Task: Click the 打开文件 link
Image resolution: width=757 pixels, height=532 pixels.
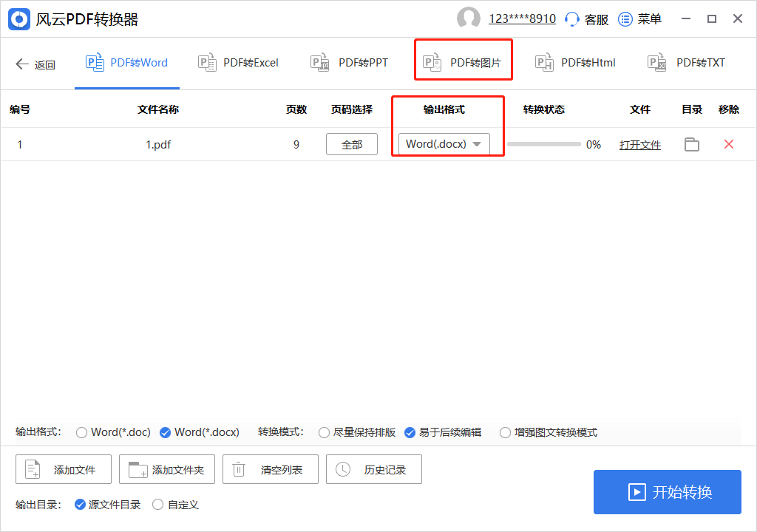Action: pos(640,145)
